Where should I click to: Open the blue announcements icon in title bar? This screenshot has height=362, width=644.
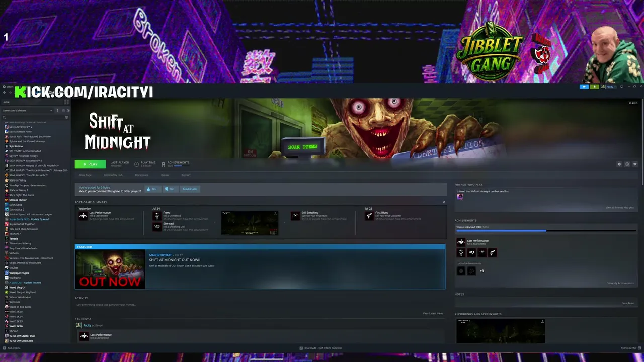tap(584, 87)
